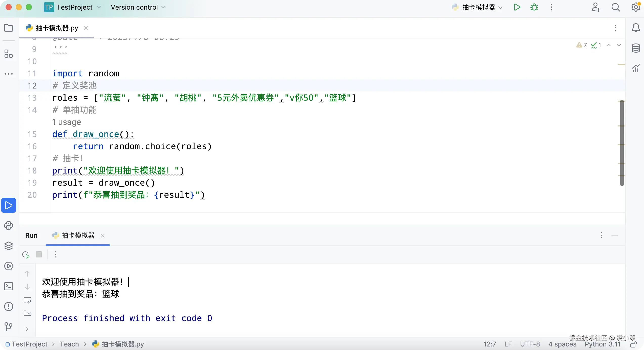Open the Python Console tool window

point(9,226)
